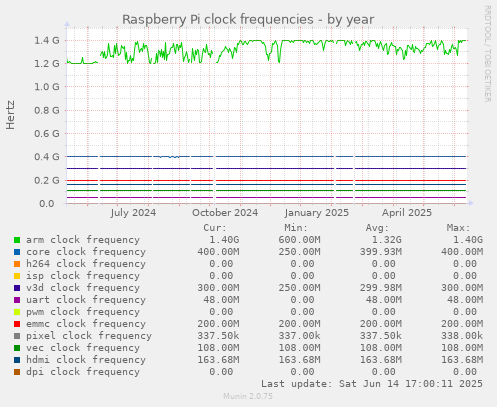
Task: Click the 'Min:' column header
Action: pos(296,228)
